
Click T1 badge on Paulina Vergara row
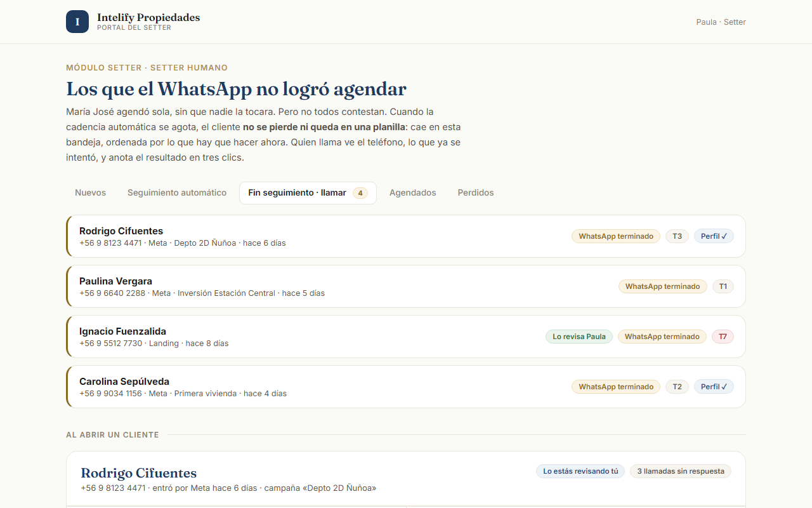tap(723, 286)
